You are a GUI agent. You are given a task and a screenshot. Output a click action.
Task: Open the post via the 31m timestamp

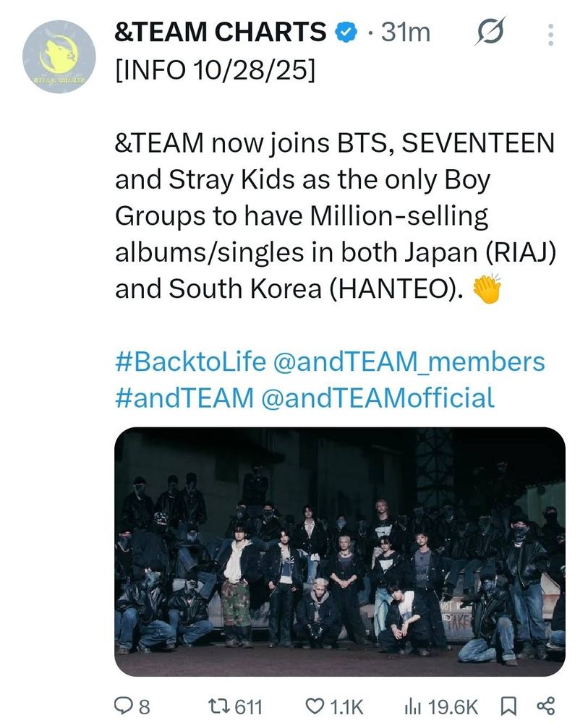coord(404,32)
